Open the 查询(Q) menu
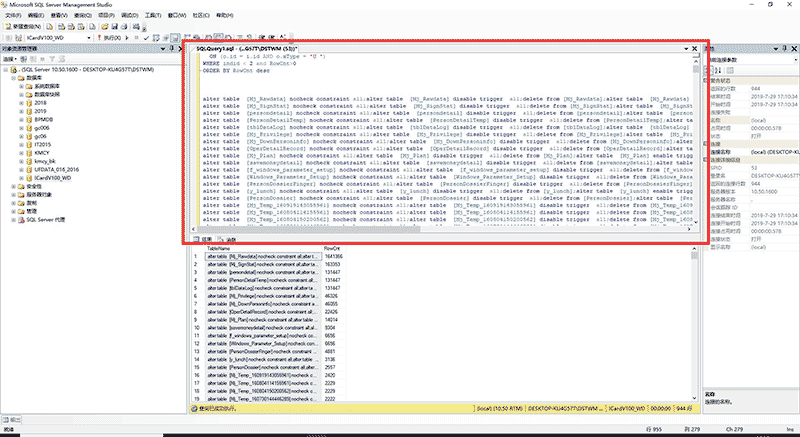Screen dimensions: 800x437 point(82,15)
